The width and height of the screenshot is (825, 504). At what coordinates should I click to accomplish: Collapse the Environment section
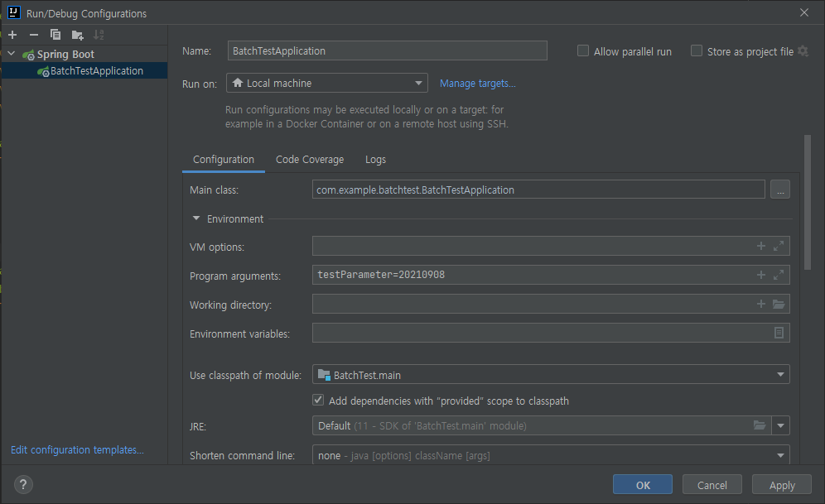tap(196, 218)
